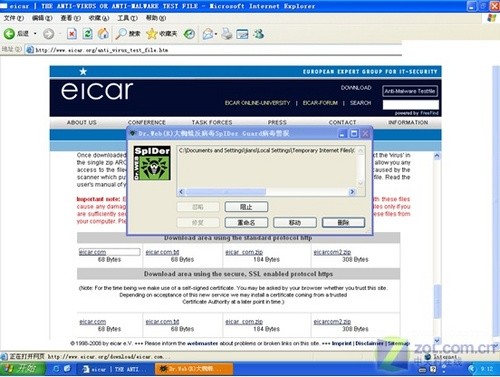This screenshot has width=500, height=377.
Task: Open the Search magnifier icon
Action: [x=121, y=34]
